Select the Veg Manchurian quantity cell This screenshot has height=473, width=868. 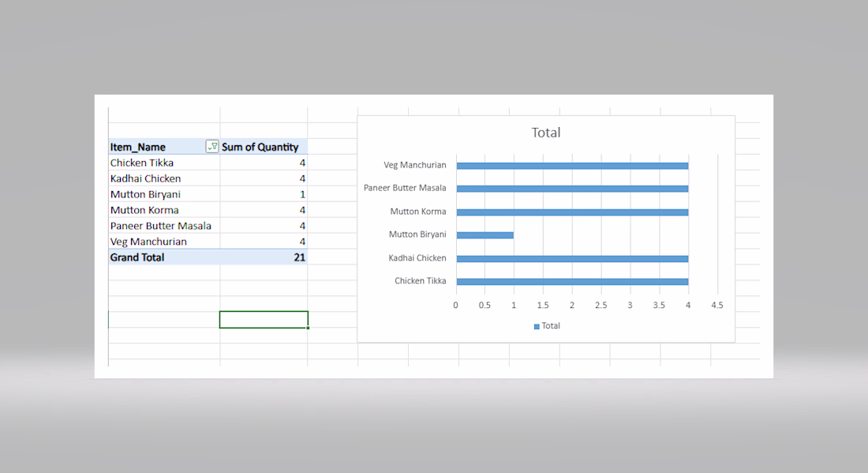point(264,242)
